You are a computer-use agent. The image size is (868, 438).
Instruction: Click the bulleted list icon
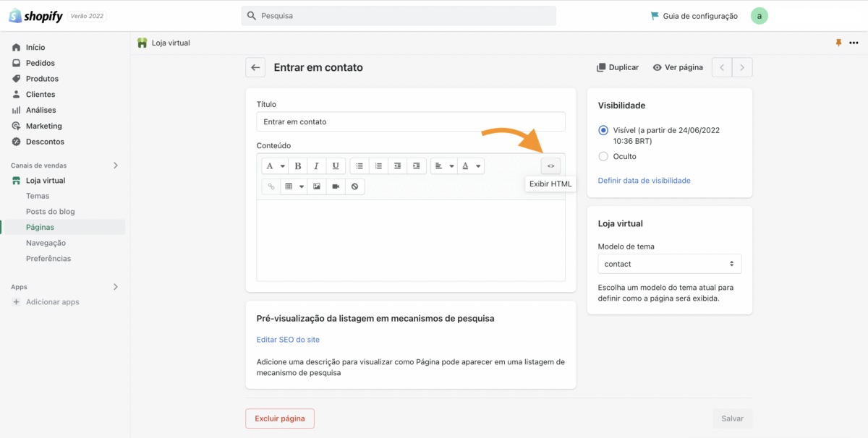point(359,166)
